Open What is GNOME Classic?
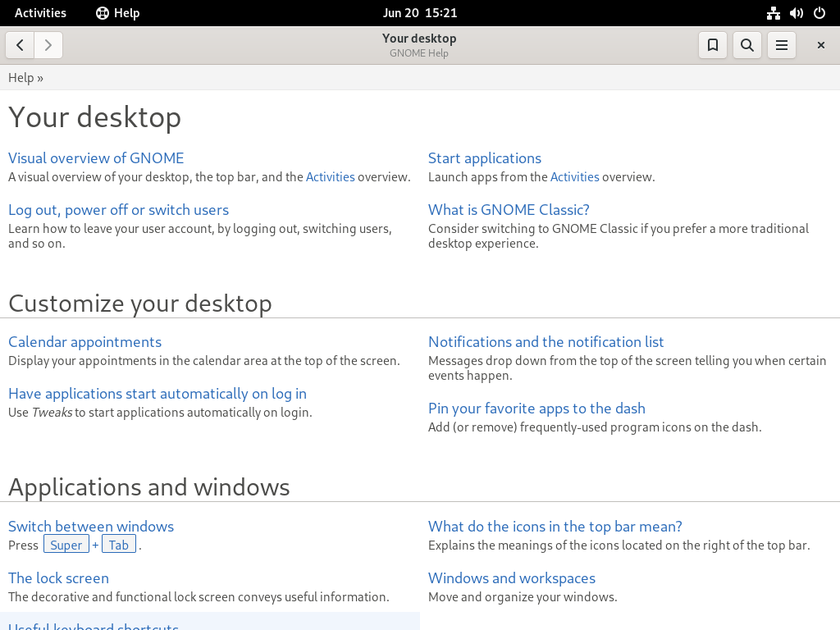Image resolution: width=840 pixels, height=630 pixels. pyautogui.click(x=509, y=210)
